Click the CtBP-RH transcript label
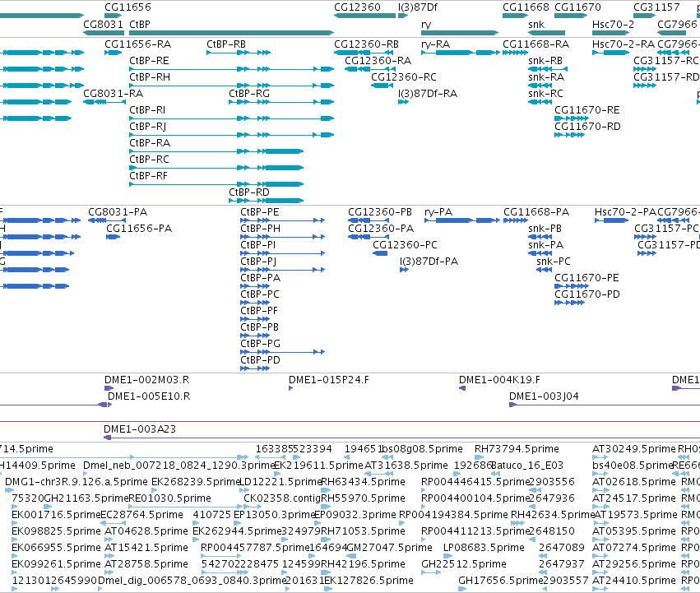700x593 pixels. click(x=150, y=77)
